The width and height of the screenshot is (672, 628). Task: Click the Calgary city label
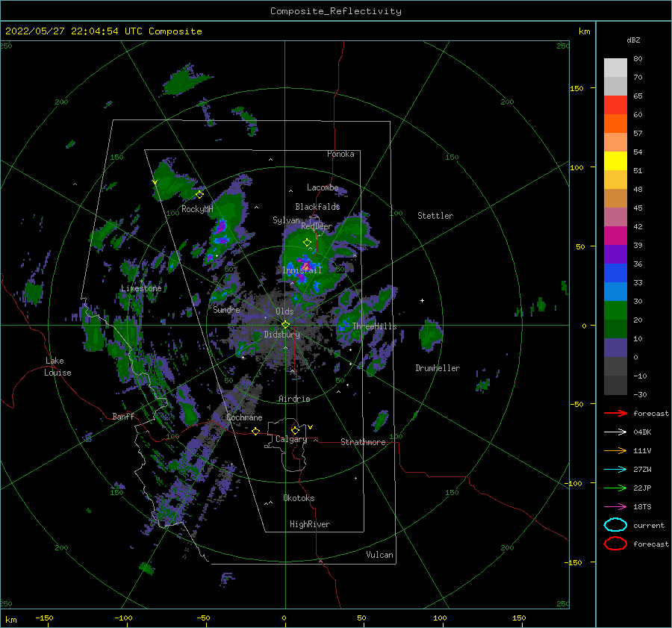coord(291,439)
